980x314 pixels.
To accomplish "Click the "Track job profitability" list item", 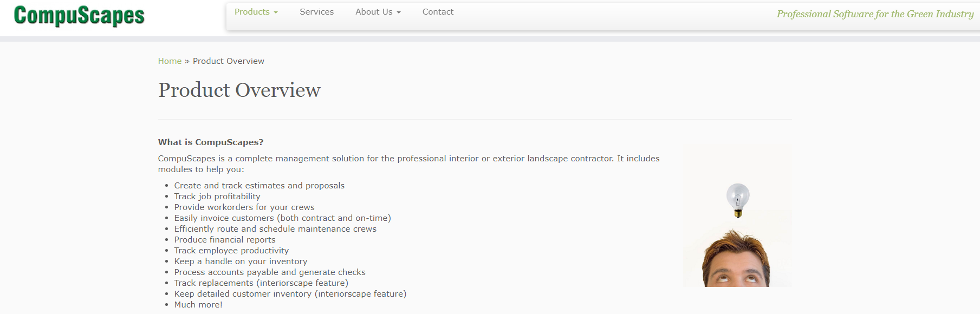I will 217,197.
